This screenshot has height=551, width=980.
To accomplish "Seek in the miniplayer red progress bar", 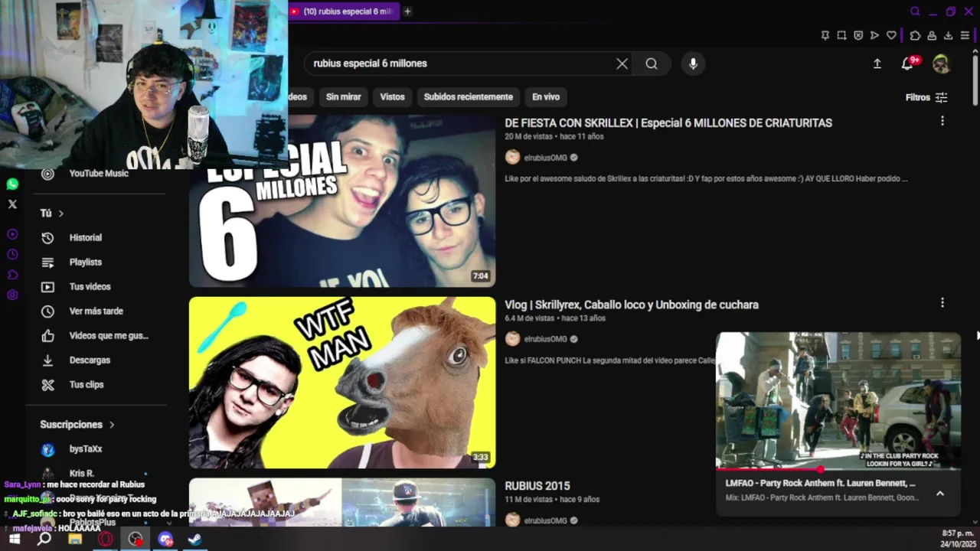I will [838, 469].
